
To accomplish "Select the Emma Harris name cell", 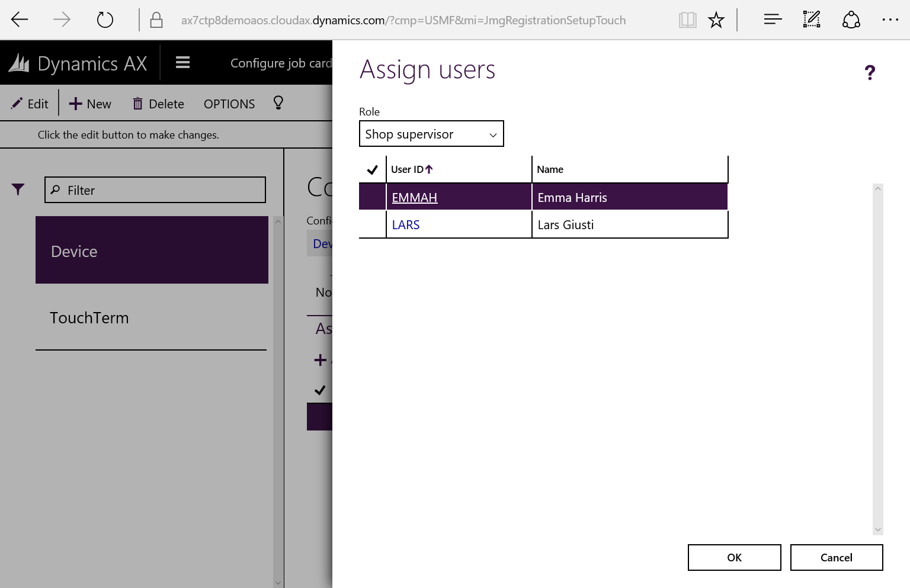I will pos(630,197).
